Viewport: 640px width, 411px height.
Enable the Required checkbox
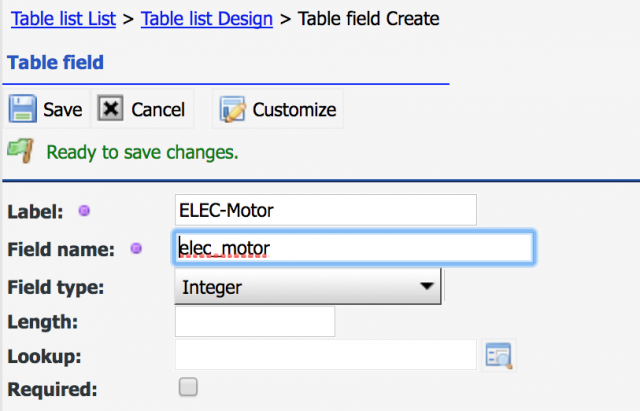point(188,387)
